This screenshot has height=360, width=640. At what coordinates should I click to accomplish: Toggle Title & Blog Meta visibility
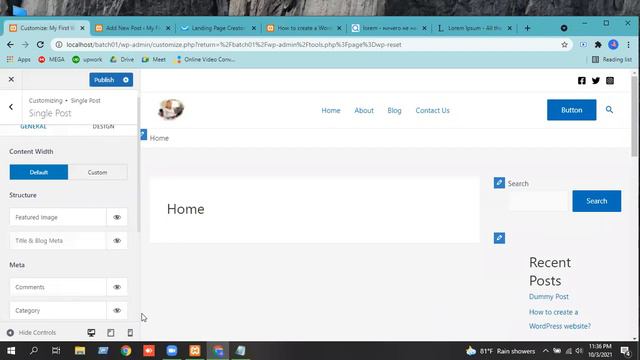[117, 240]
